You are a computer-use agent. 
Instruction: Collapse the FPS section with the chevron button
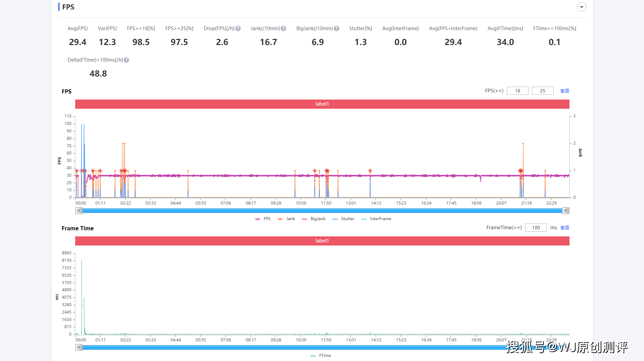581,7
